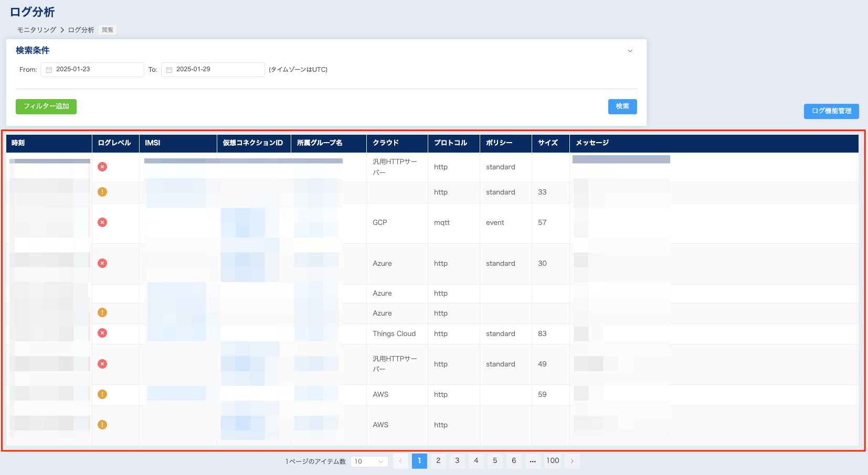Screen dimensions: 868x475
Task: Click the error icon in first log row
Action: [102, 167]
